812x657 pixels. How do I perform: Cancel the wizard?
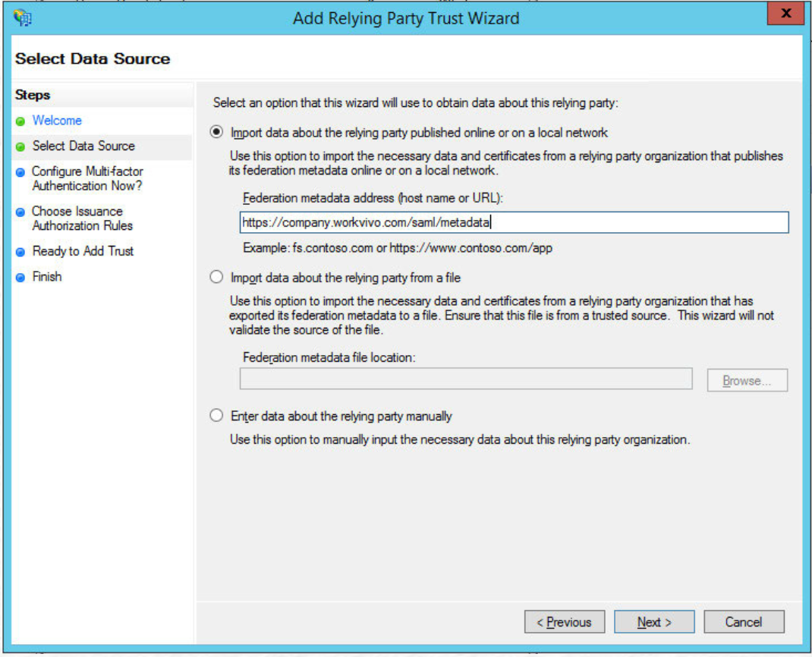[x=744, y=622]
